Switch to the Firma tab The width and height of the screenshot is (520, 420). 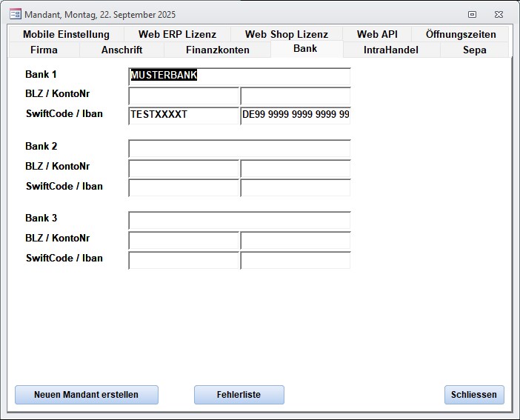pos(44,50)
